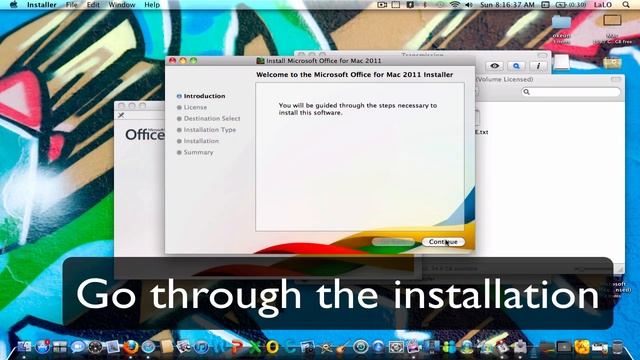Open the Trash in the Dock
The height and width of the screenshot is (360, 640).
tap(618, 347)
